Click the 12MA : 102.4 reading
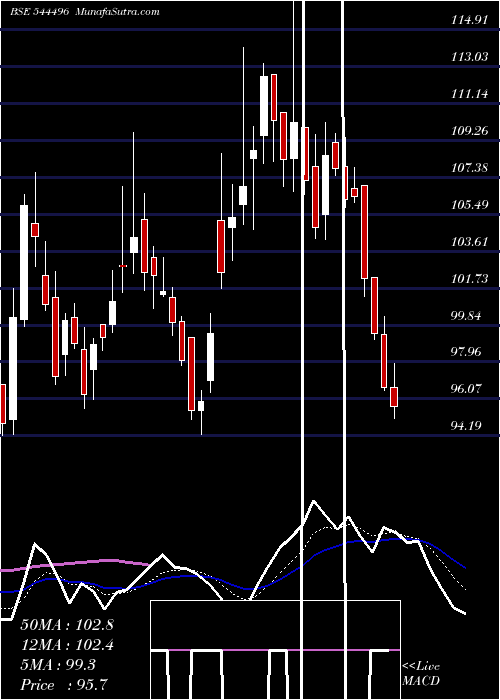 point(67,645)
